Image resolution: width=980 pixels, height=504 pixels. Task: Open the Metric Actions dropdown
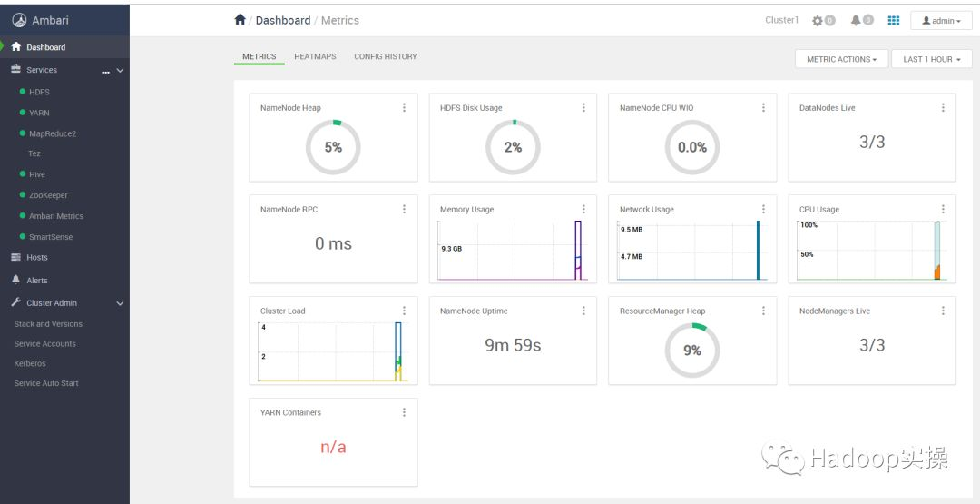(841, 59)
